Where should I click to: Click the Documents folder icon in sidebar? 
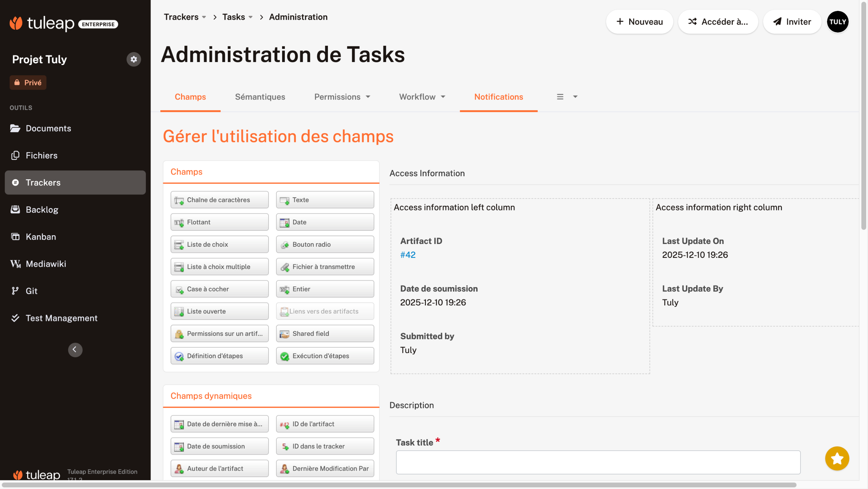[x=15, y=128]
